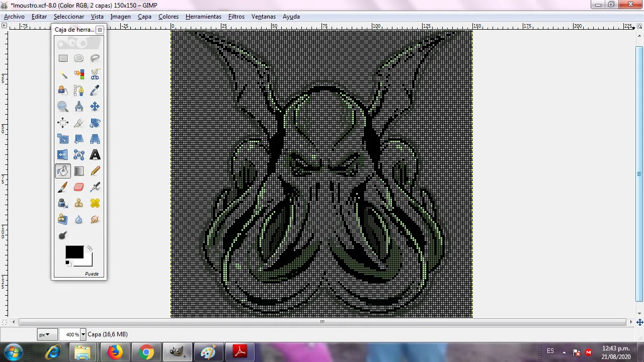Select the Eraser tool
Viewport: 644px width, 362px height.
click(x=79, y=187)
